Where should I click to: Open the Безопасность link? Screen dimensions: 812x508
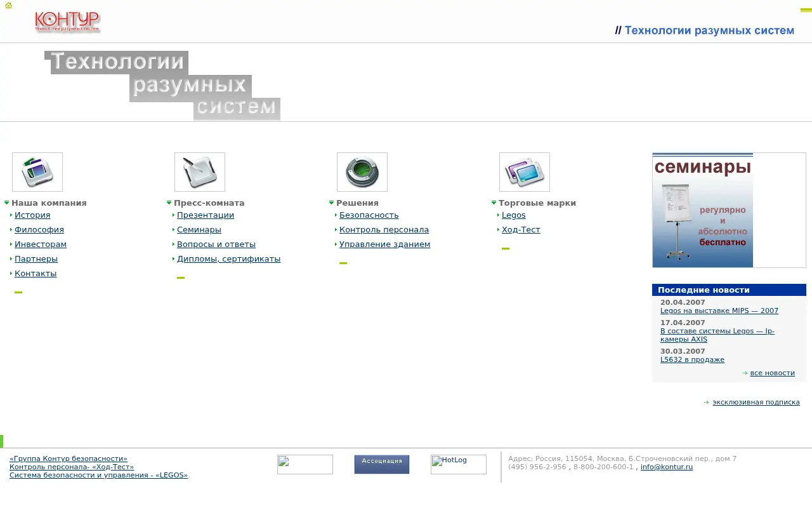pyautogui.click(x=369, y=215)
